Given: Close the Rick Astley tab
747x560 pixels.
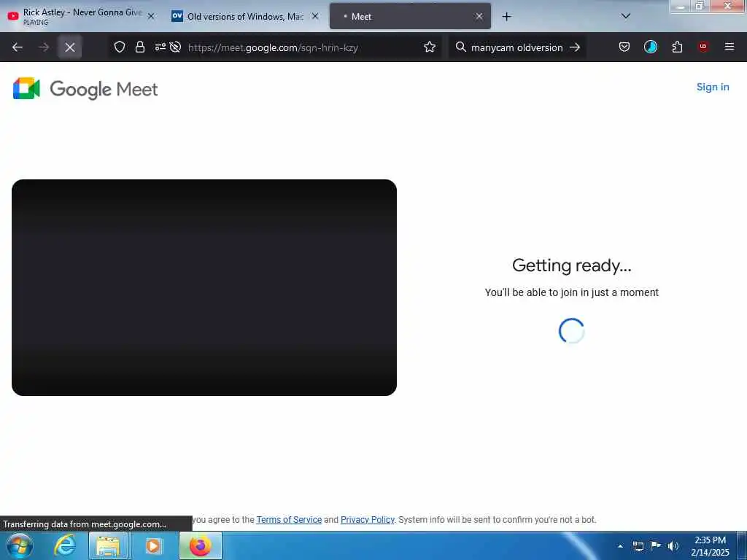Looking at the screenshot, I should coord(151,16).
